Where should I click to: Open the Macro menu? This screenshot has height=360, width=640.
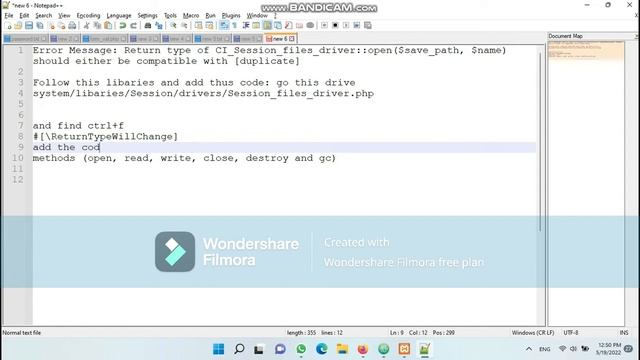point(191,16)
